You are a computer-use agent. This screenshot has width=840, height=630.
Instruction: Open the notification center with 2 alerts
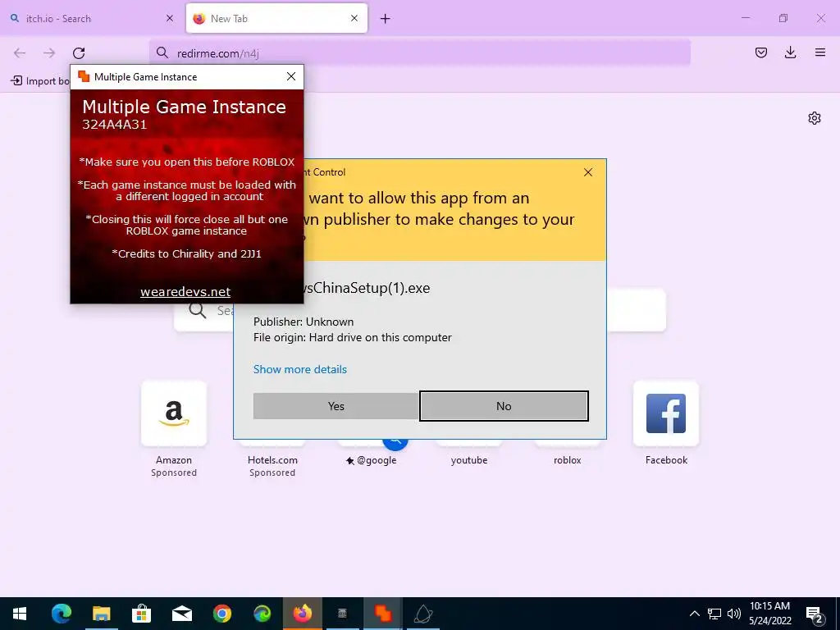[x=815, y=614]
